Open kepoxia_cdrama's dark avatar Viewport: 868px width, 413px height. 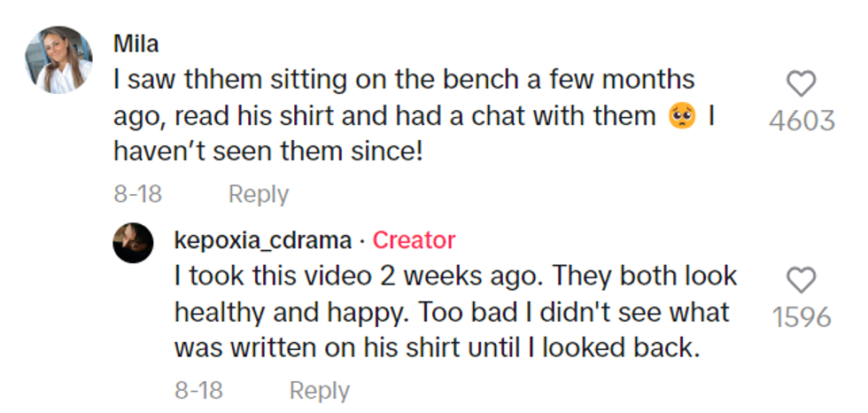coord(134,243)
